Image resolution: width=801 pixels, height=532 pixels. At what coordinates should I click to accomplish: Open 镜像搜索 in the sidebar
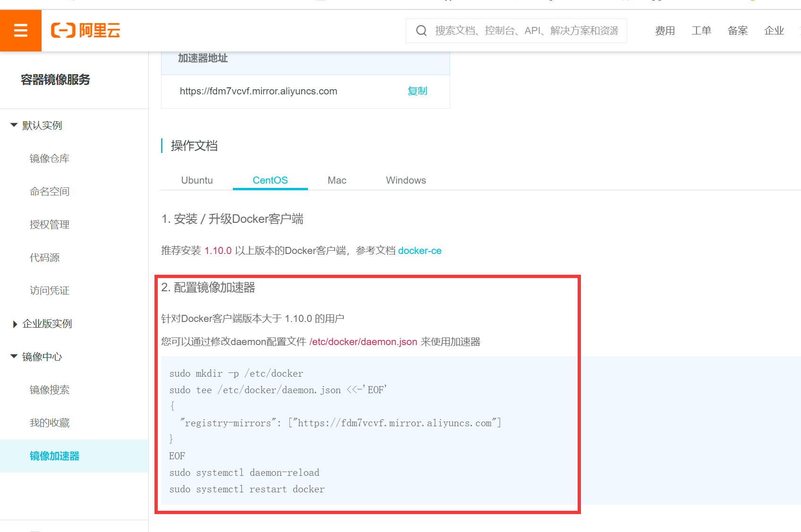click(50, 390)
